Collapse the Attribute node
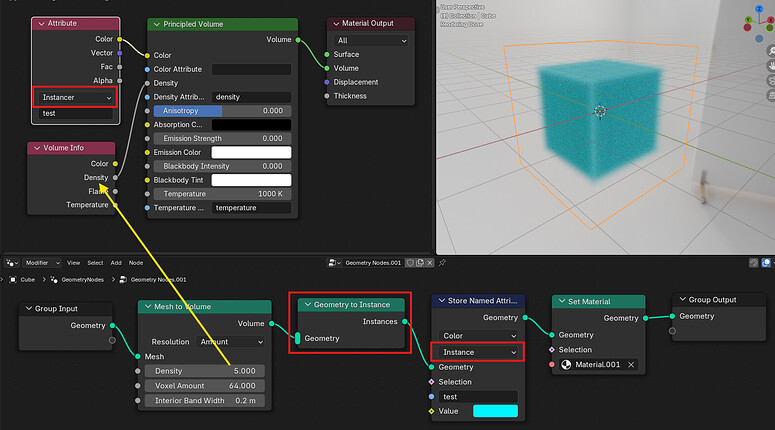The height and width of the screenshot is (430, 775). [41, 23]
